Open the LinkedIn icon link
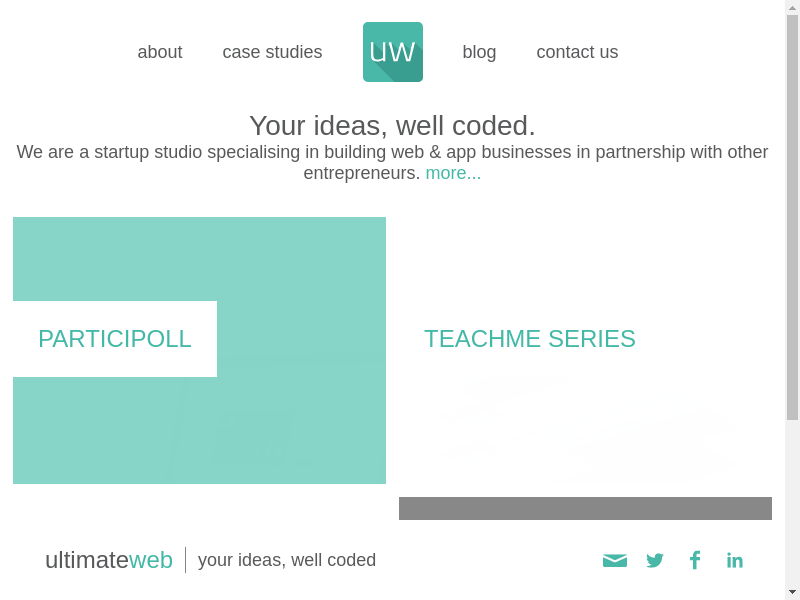The width and height of the screenshot is (800, 600). 735,560
